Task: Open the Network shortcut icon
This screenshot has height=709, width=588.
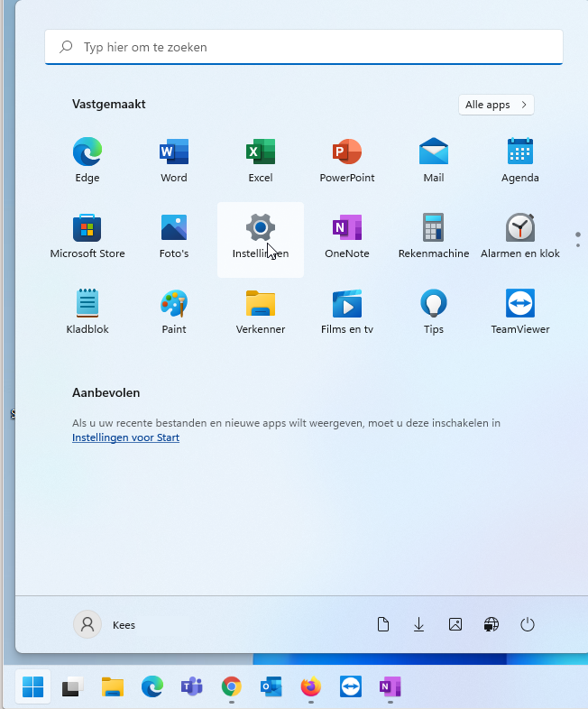Action: click(492, 624)
